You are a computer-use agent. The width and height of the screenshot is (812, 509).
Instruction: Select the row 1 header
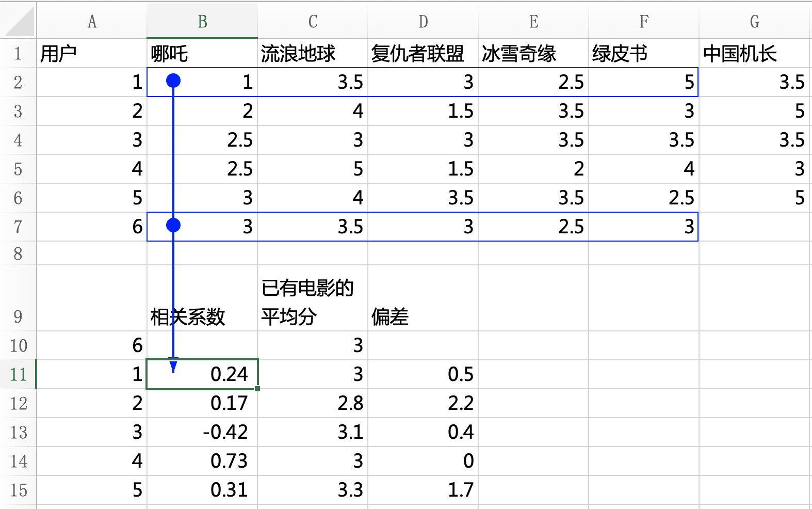[18, 53]
